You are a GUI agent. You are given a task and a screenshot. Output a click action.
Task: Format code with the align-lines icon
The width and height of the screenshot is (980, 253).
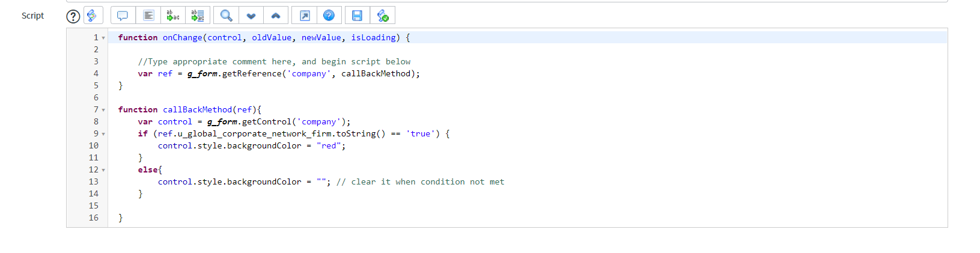[148, 15]
